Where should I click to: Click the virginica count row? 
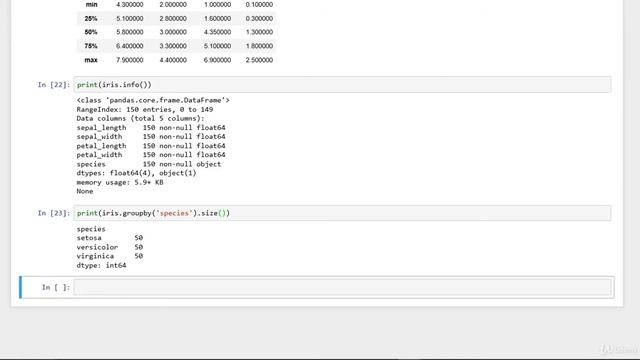(109, 256)
